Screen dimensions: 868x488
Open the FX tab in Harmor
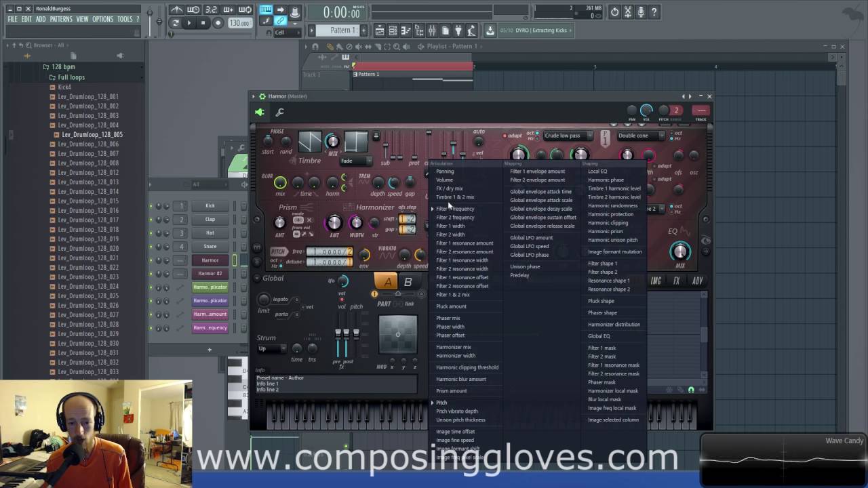[677, 281]
